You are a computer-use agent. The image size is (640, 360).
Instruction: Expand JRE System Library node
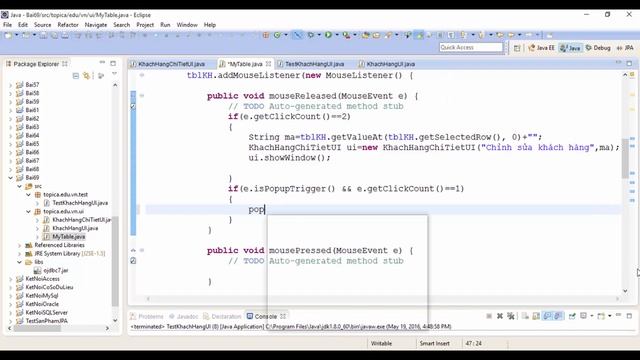coord(19,253)
